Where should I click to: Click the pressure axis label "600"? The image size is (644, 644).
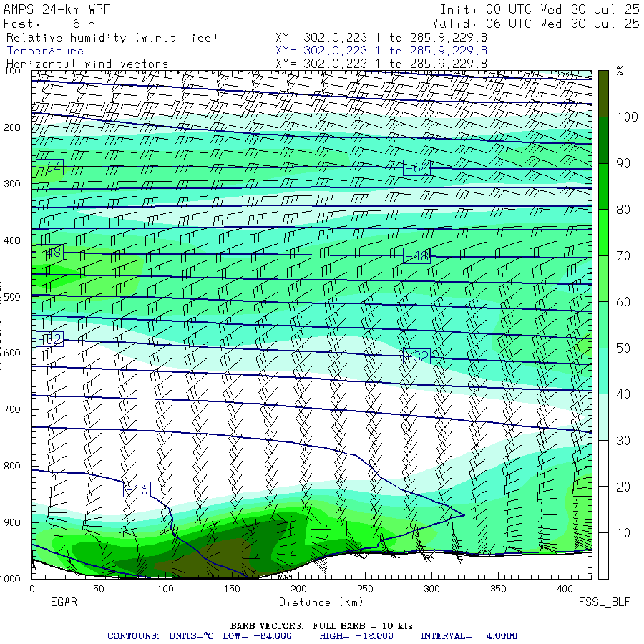[x=12, y=353]
